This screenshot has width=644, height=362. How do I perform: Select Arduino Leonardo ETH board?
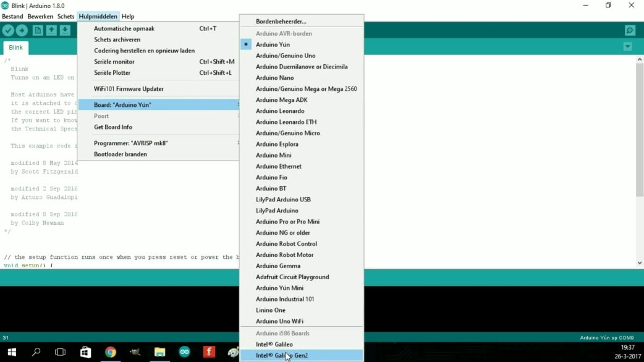(x=302, y=122)
